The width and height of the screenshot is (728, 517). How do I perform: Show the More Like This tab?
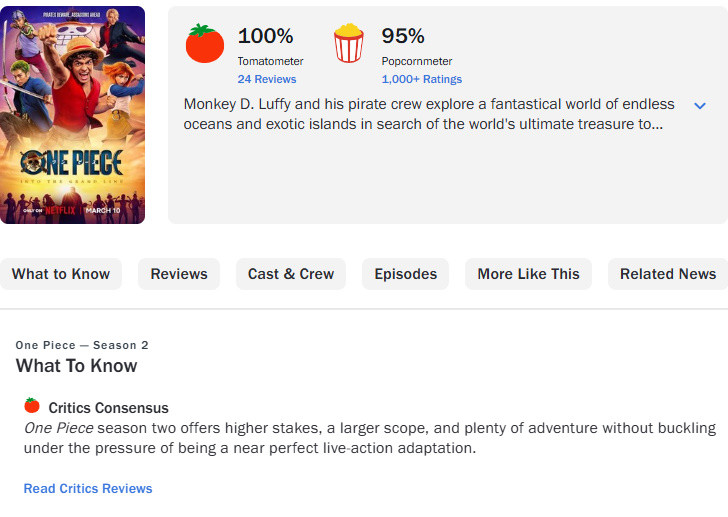click(528, 274)
